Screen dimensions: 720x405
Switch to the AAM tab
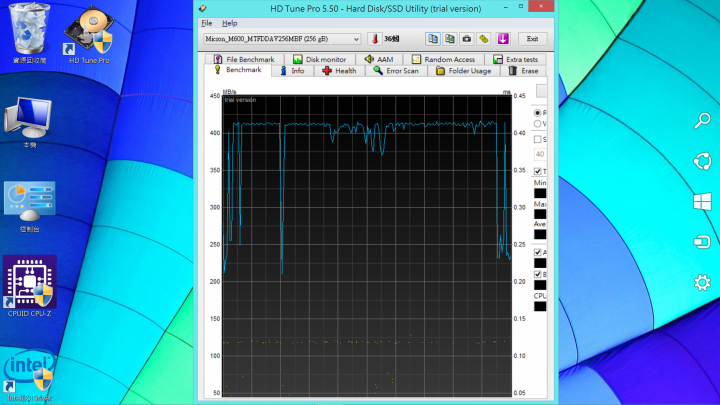point(379,59)
